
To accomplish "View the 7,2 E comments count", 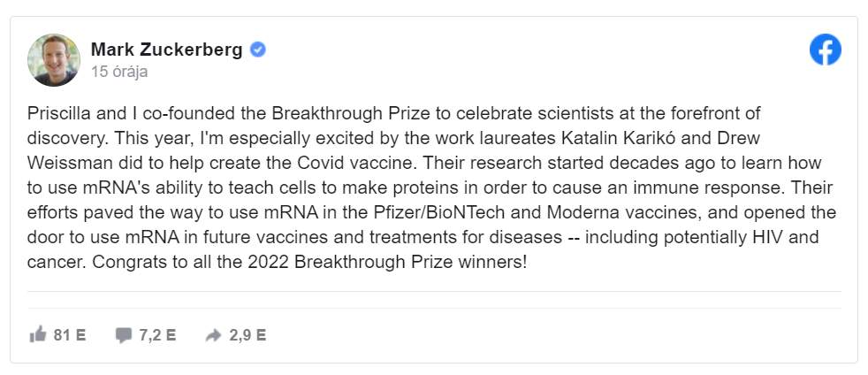I will click(157, 334).
